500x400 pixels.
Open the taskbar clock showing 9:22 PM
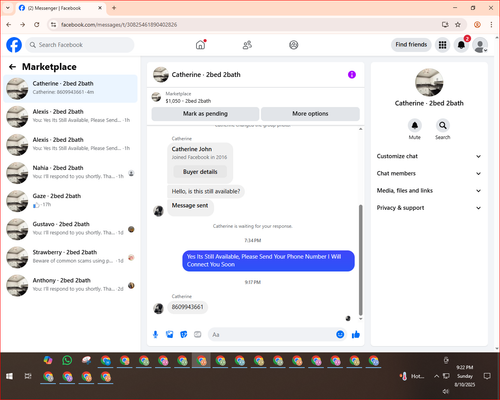[x=465, y=376]
